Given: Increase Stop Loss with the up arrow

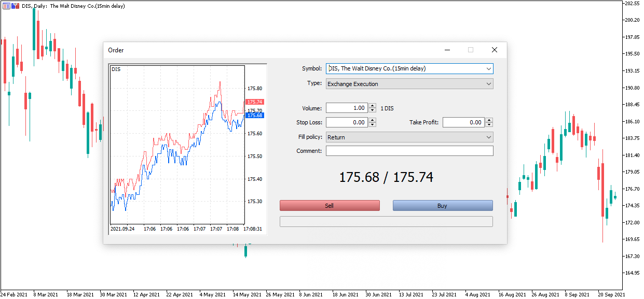Looking at the screenshot, I should [373, 120].
